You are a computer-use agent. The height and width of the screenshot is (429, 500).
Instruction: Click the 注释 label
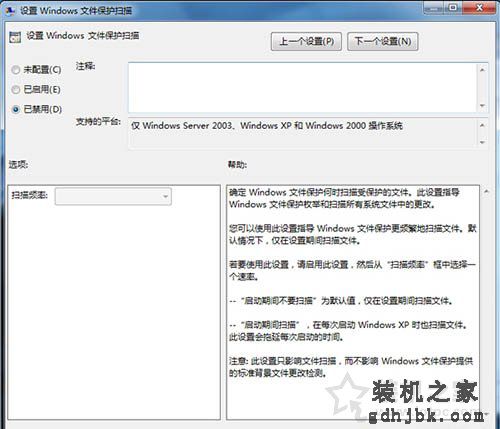click(x=85, y=66)
